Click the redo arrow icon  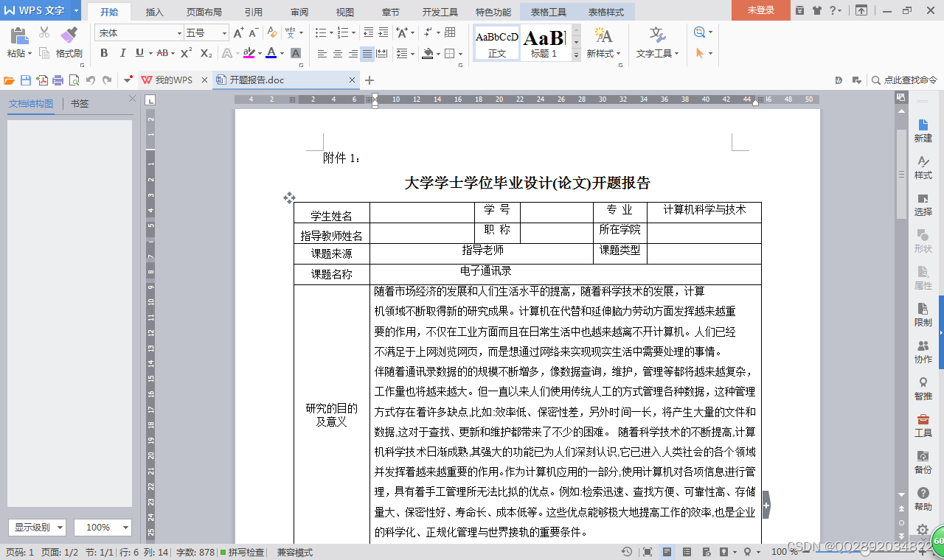[x=107, y=80]
